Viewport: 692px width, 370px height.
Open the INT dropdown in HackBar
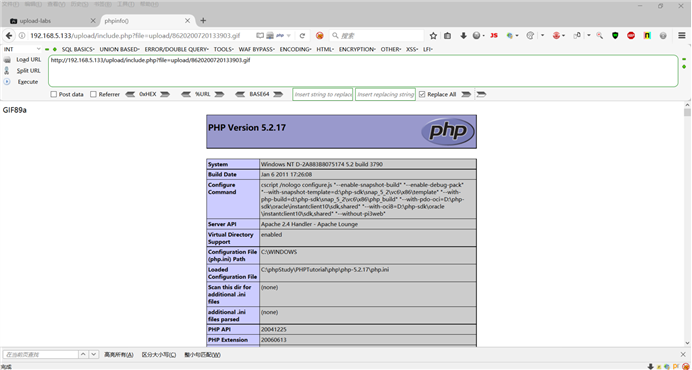click(x=22, y=49)
